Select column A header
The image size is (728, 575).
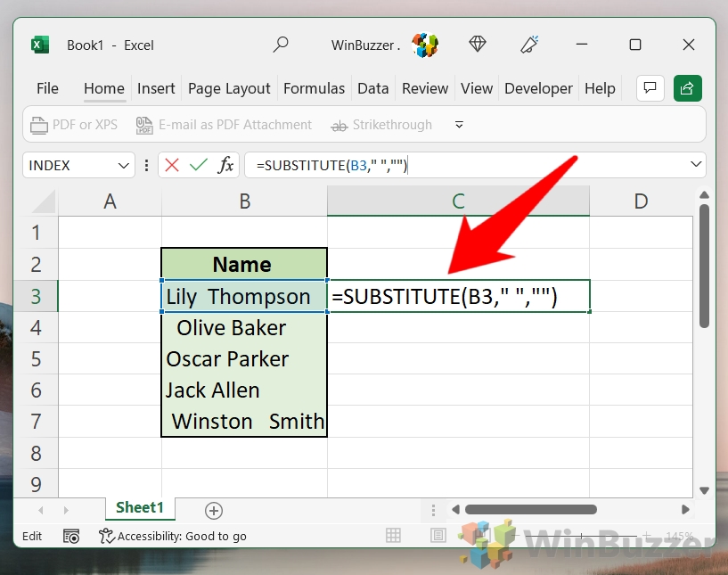pos(110,201)
